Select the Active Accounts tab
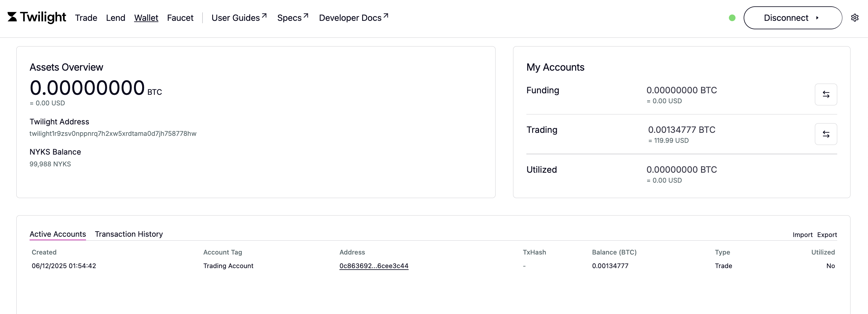 pos(58,234)
